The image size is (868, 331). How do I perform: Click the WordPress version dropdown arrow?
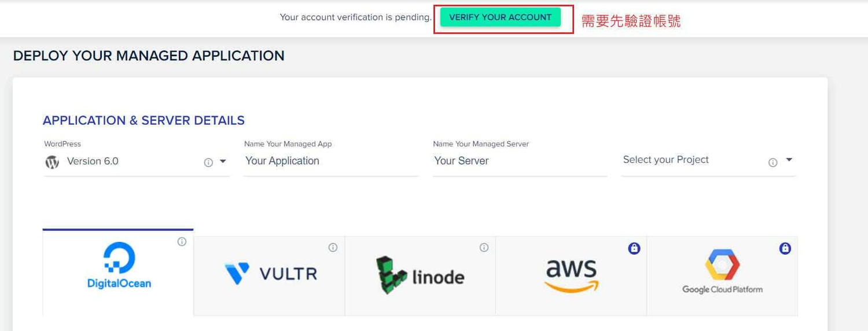tap(223, 162)
